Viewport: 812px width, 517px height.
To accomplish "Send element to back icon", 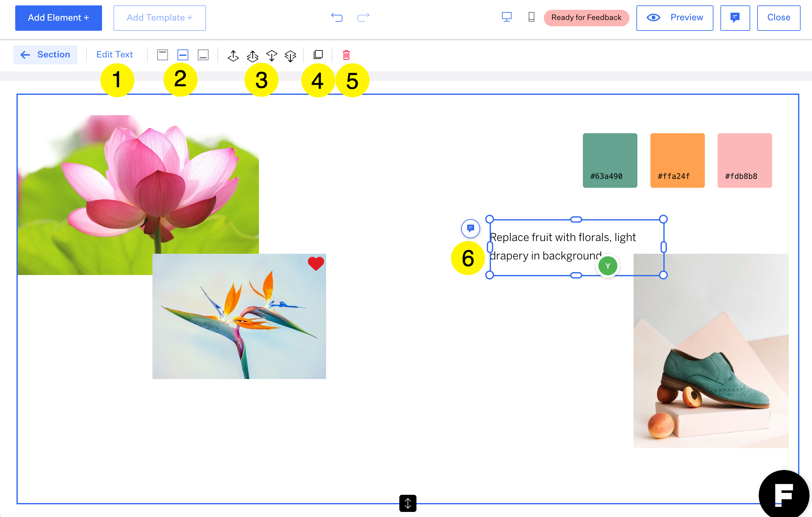I will point(290,56).
